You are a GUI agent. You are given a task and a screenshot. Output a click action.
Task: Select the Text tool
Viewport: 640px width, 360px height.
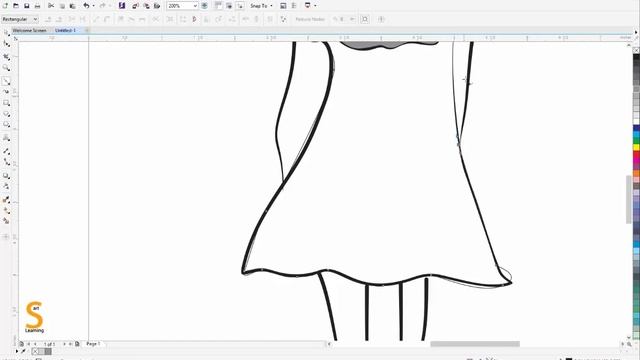coord(6,138)
